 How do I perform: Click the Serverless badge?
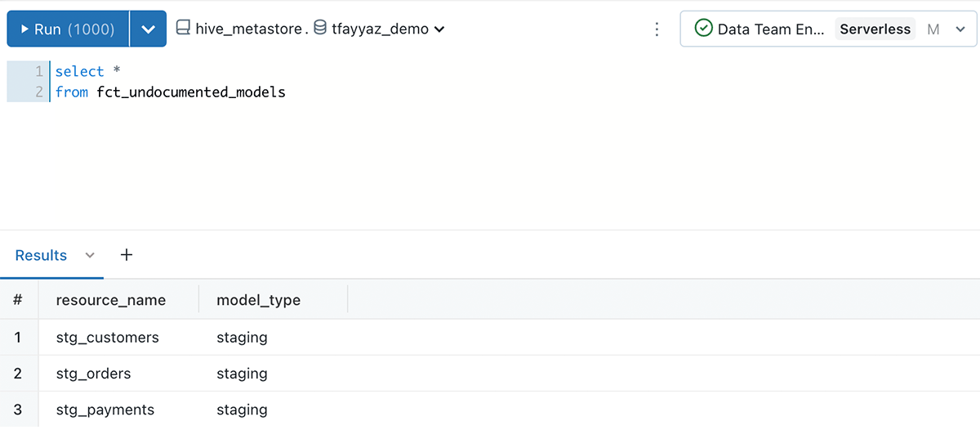[x=875, y=29]
